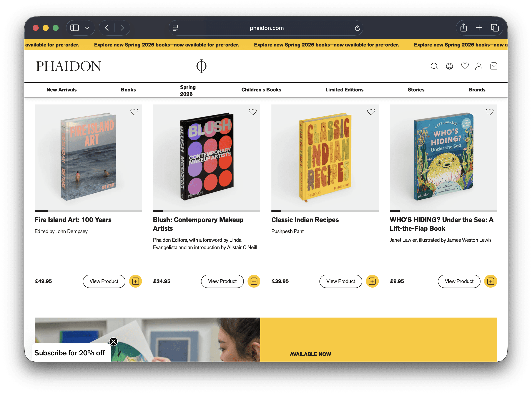The height and width of the screenshot is (394, 532).
Task: Add Classic Indian Recipes to basket
Action: 372,281
